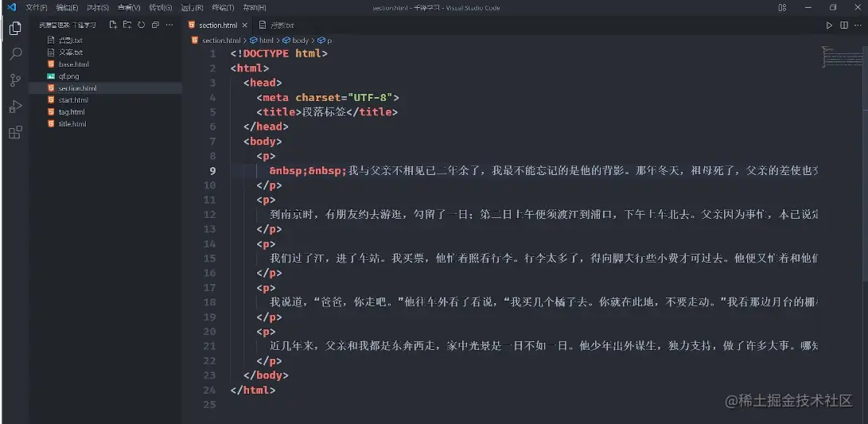Click the <title>段落标签</title> code line
Screen dimensions: 868x424
coord(327,112)
